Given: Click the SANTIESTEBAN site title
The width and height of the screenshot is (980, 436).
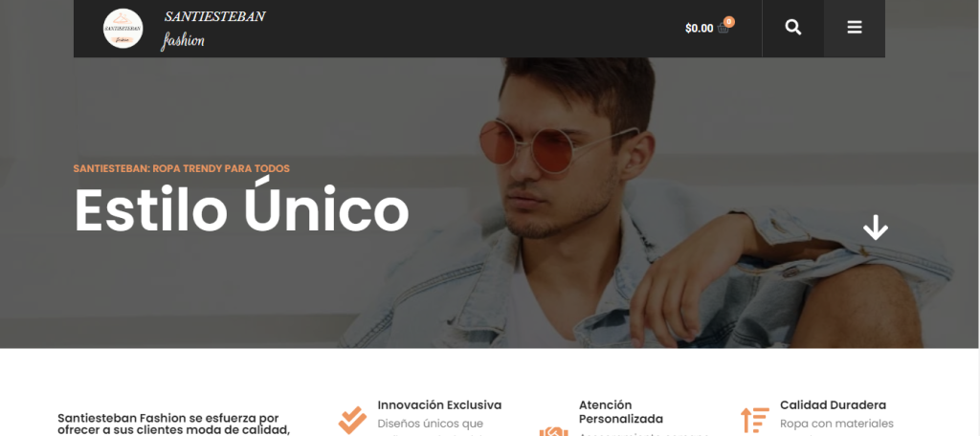Looking at the screenshot, I should (214, 17).
